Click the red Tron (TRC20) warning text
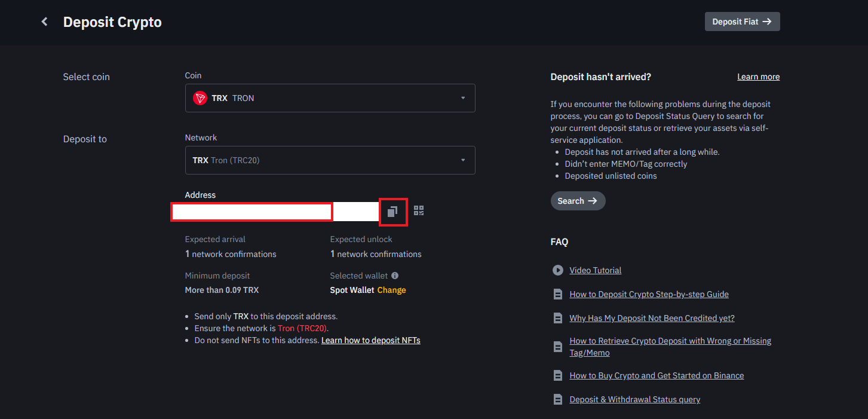The height and width of the screenshot is (419, 868). coord(303,328)
